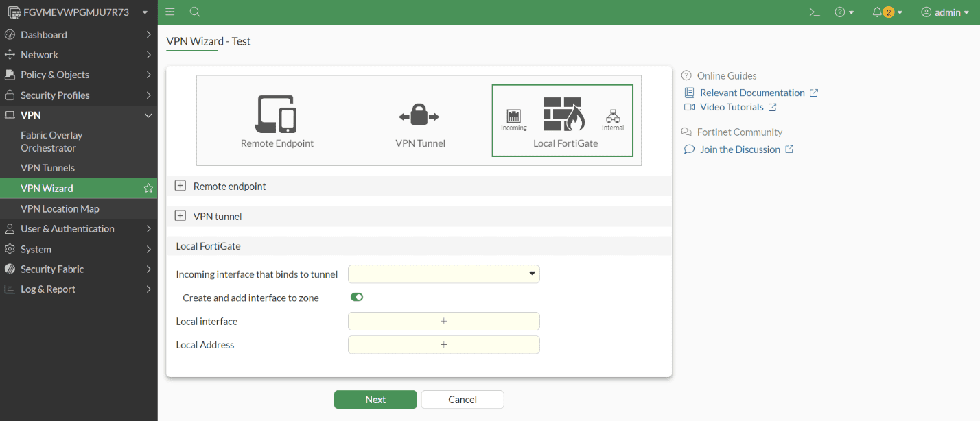980x421 pixels.
Task: Expand the Dashboard menu chevron
Action: pyautogui.click(x=148, y=34)
